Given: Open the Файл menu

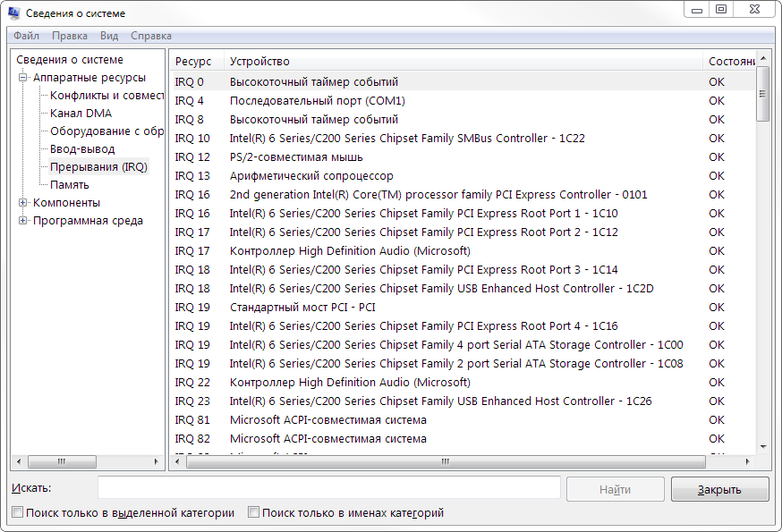Looking at the screenshot, I should (26, 36).
